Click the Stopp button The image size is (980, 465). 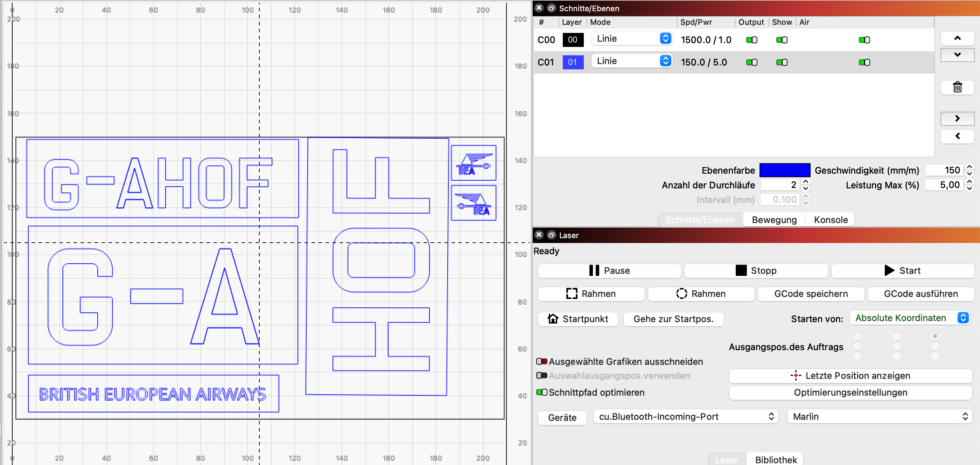(756, 271)
